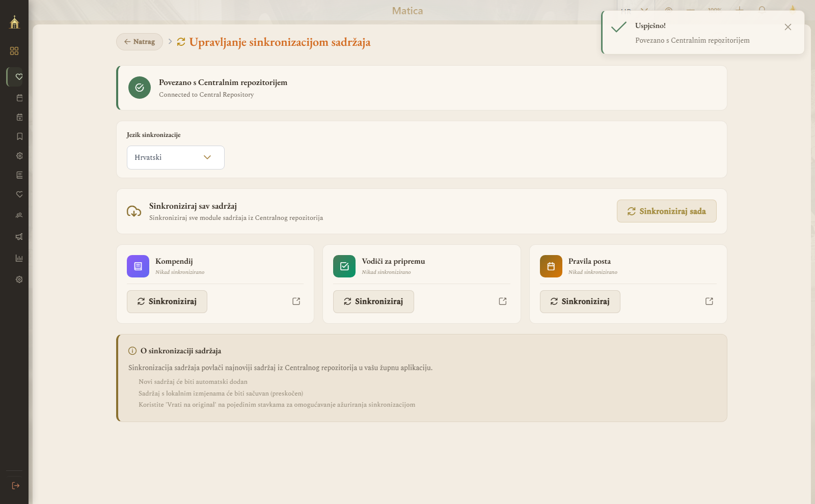This screenshot has width=815, height=504.
Task: Click the Novi sadržaj će biti automatski dodan line
Action: 193,382
